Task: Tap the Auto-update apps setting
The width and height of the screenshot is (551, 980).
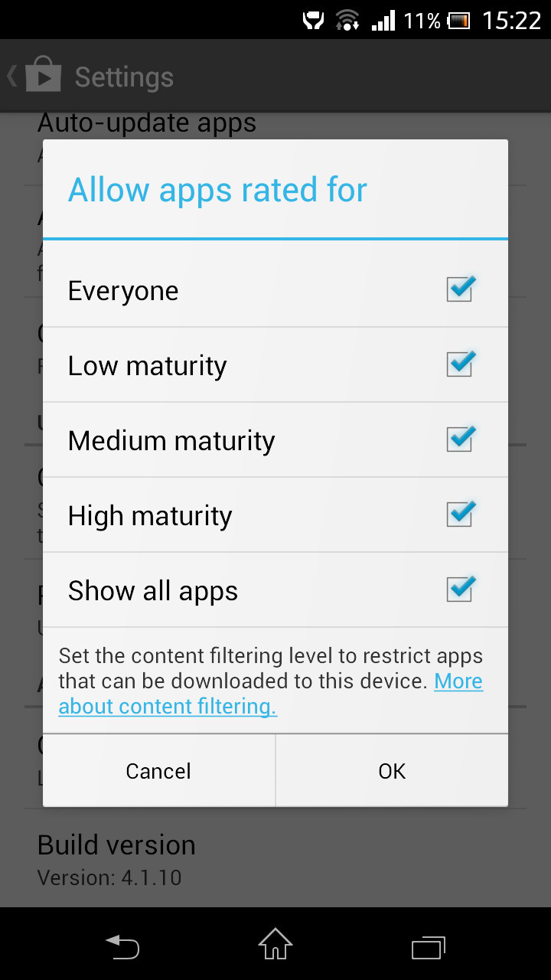Action: click(147, 124)
